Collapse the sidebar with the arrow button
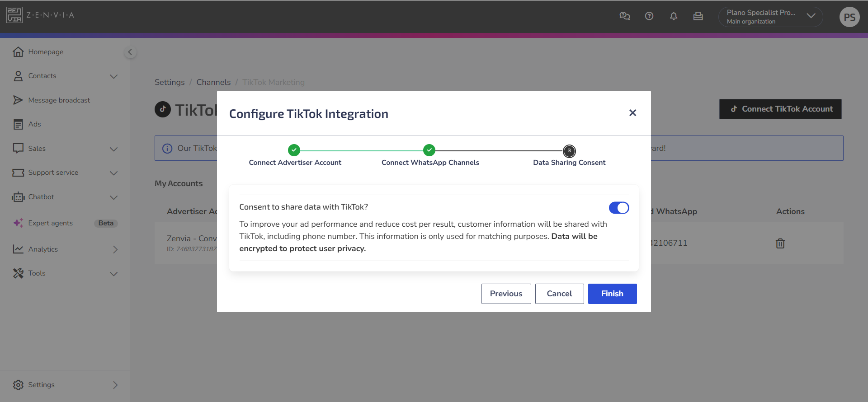 point(130,52)
